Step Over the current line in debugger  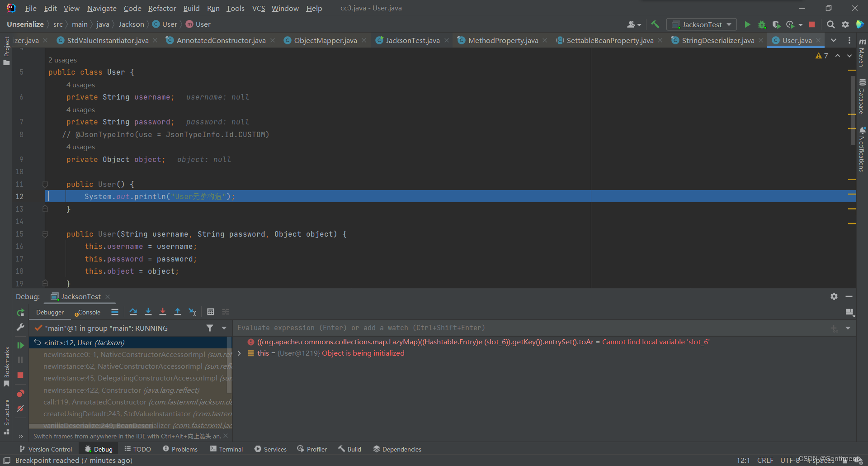pos(133,312)
